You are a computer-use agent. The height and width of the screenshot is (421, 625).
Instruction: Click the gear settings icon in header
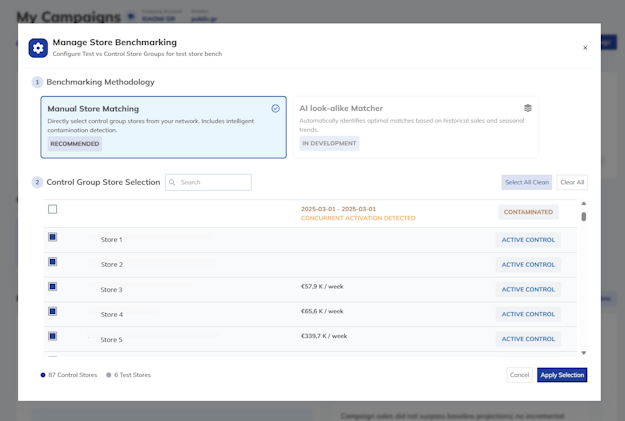[38, 48]
